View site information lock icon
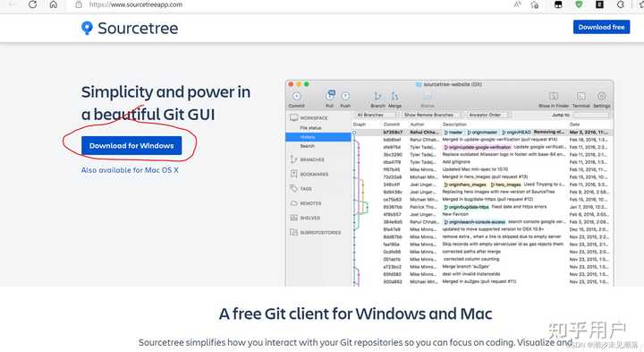 (79, 4)
